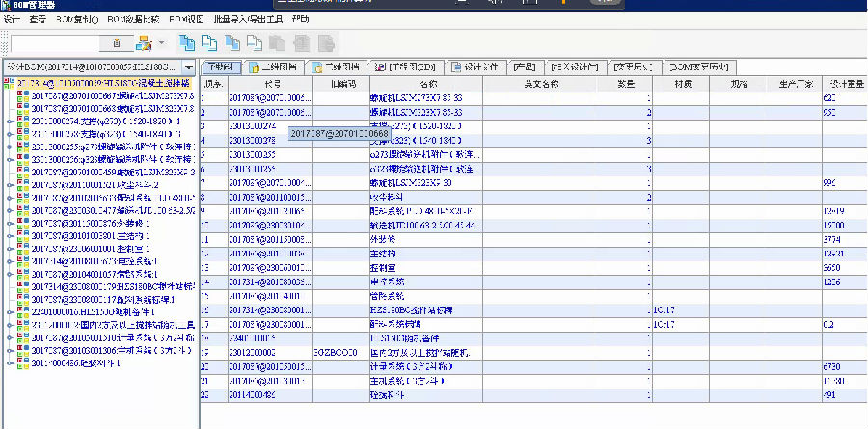Click the second blue copy-pages toolbar icon
This screenshot has width=868, height=429.
tap(209, 42)
